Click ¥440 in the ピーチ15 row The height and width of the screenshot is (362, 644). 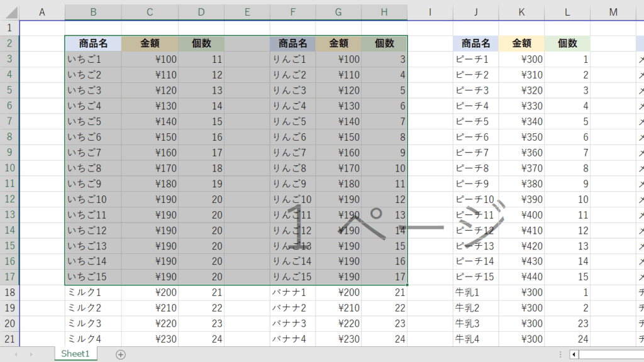coord(521,277)
